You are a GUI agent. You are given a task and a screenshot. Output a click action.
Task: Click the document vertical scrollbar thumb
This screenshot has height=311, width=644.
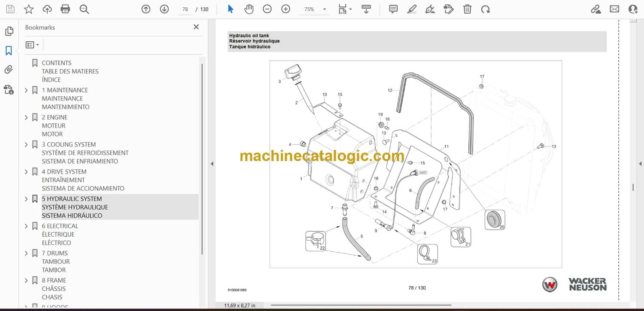coord(633,187)
